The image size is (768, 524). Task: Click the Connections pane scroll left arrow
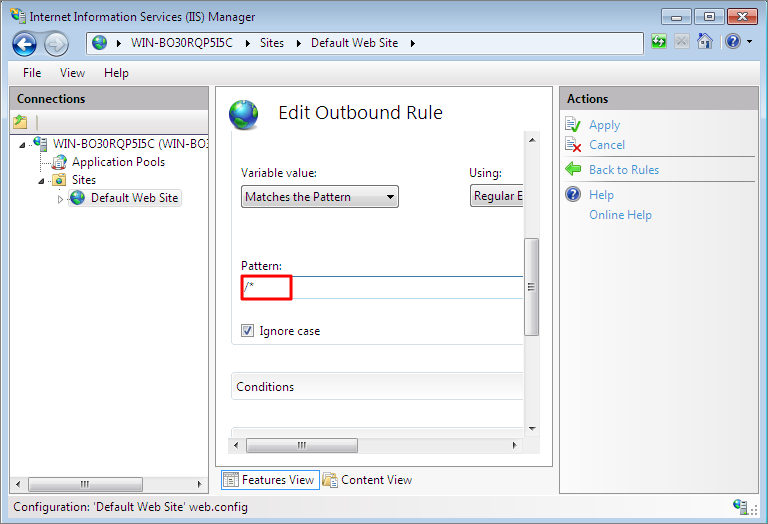tap(18, 484)
